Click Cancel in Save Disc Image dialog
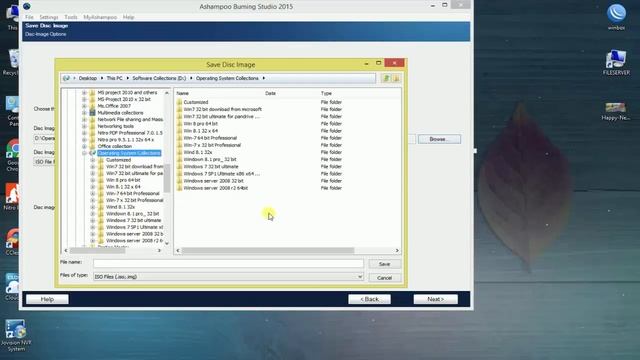640x360 pixels. coord(384,278)
